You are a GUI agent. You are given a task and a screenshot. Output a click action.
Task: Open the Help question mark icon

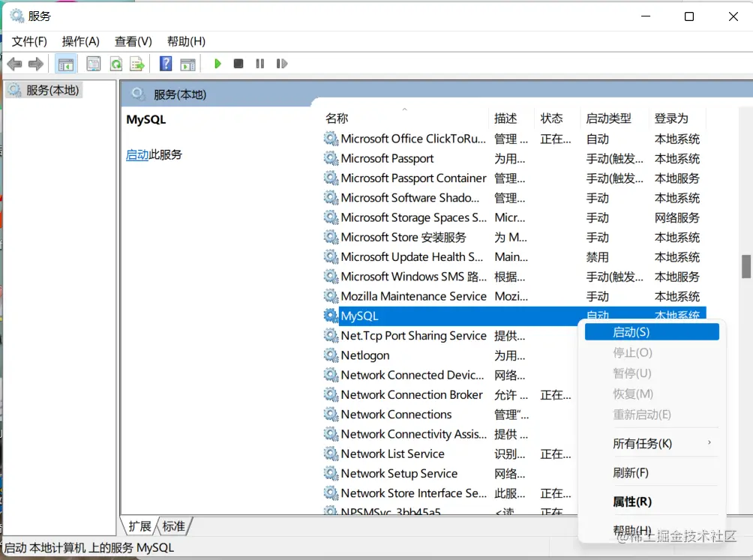pyautogui.click(x=166, y=64)
